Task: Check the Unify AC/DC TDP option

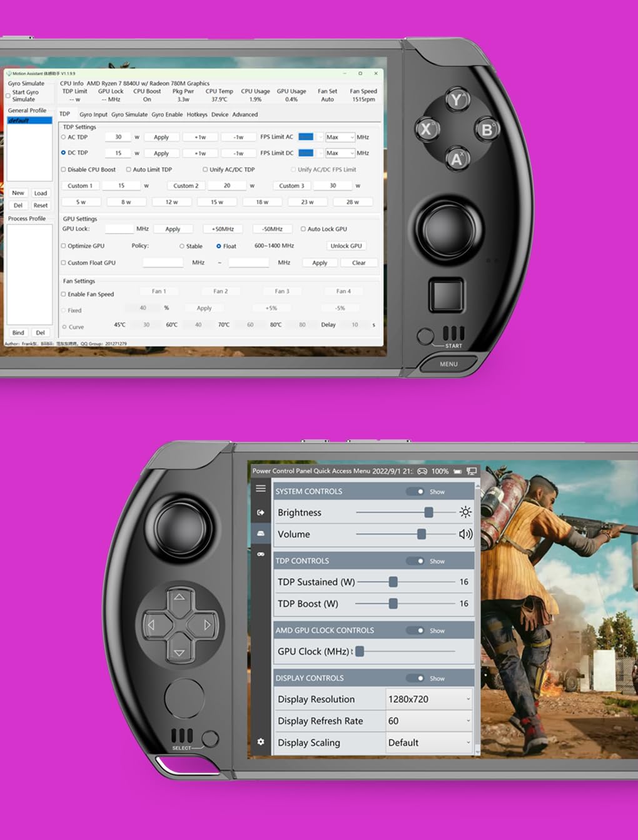Action: (x=205, y=169)
